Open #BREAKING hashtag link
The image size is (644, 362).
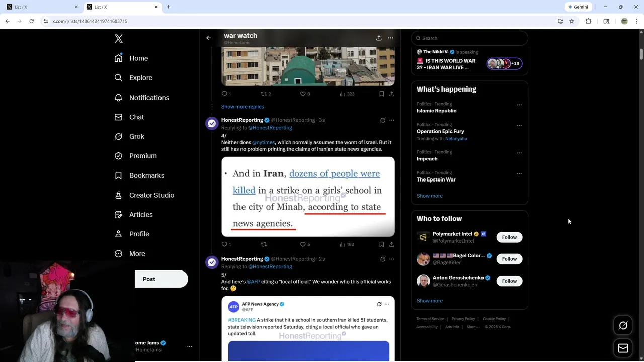pos(242,320)
